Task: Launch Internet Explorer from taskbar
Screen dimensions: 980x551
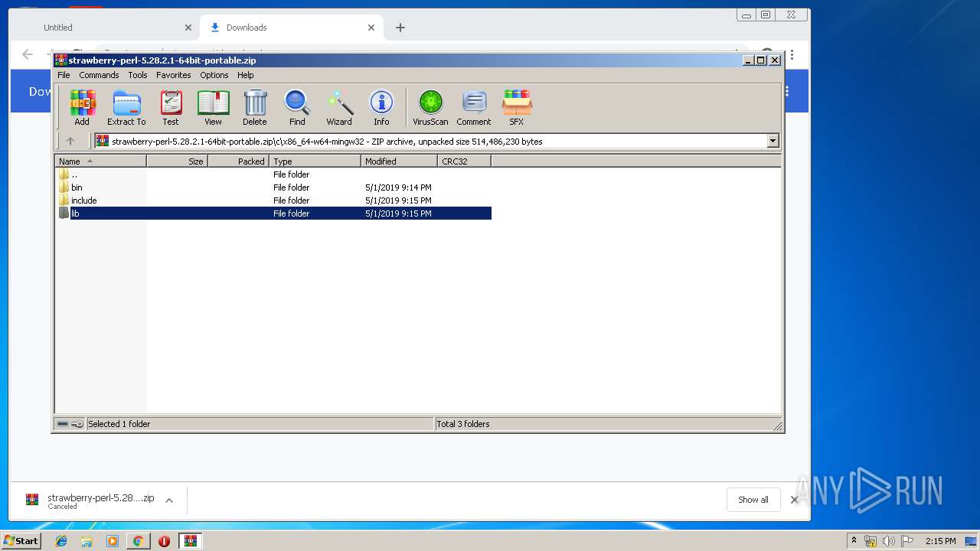Action: 61,541
